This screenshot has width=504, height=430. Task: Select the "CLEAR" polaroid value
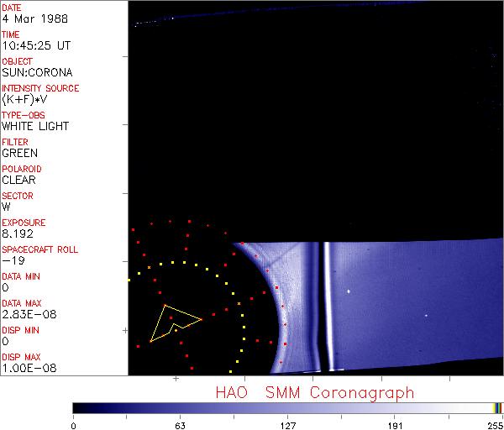[x=18, y=180]
